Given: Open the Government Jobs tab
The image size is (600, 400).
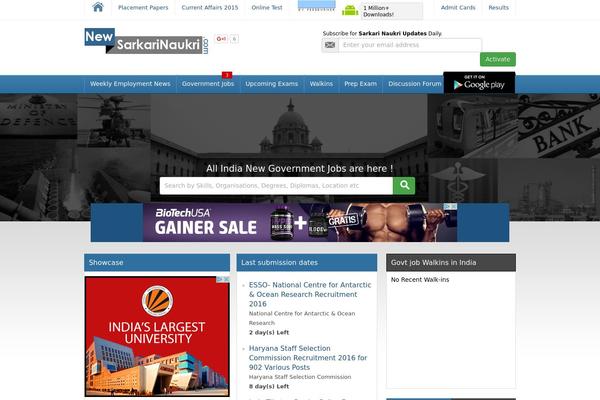Looking at the screenshot, I should coord(208,84).
